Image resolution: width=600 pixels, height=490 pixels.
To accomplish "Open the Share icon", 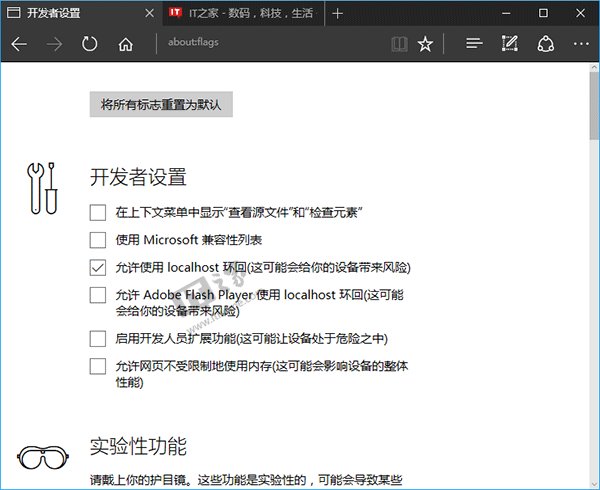I will point(545,44).
